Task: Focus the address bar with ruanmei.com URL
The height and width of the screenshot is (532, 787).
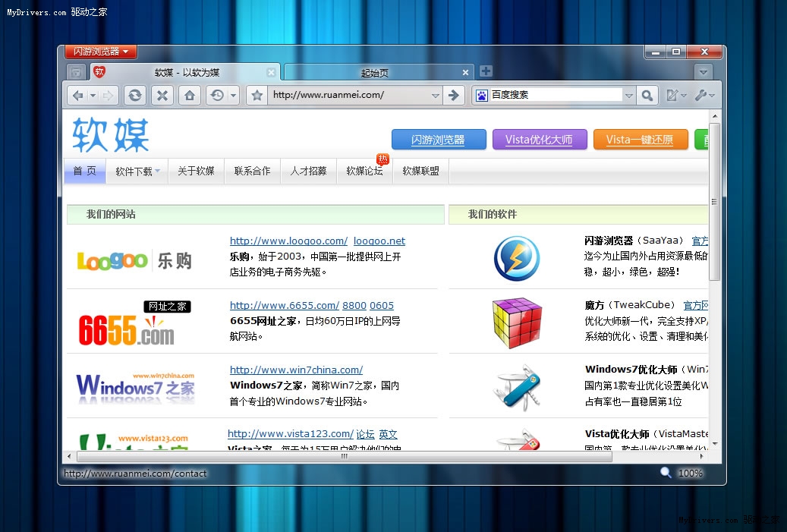Action: [x=349, y=95]
